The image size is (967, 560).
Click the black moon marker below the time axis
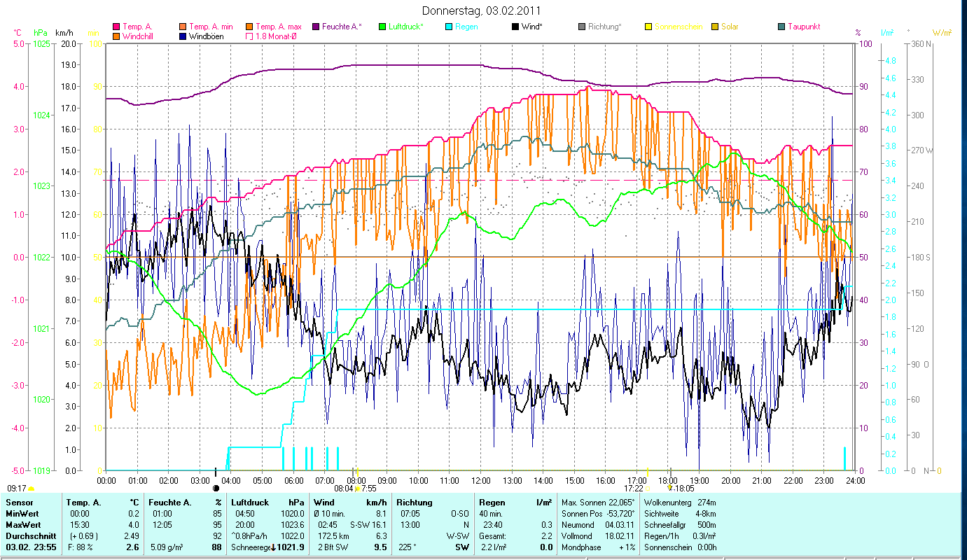point(216,488)
